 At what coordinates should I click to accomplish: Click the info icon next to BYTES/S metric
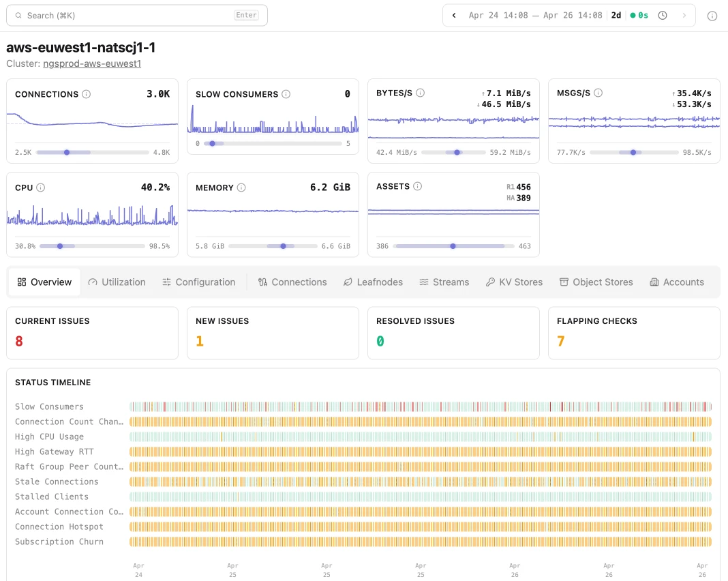[x=420, y=93]
